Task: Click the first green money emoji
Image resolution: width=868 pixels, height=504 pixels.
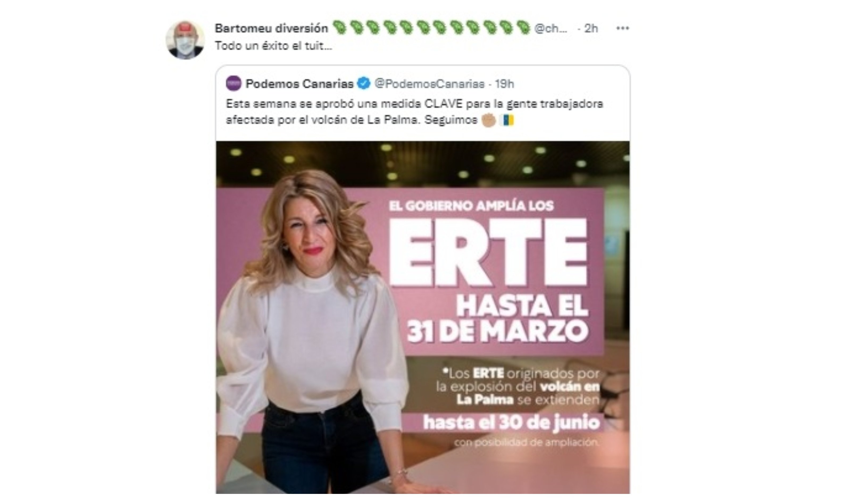Action: click(x=340, y=28)
